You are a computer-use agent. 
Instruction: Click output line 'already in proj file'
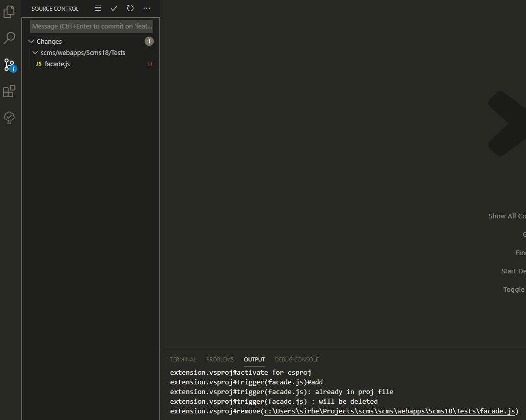[282, 392]
